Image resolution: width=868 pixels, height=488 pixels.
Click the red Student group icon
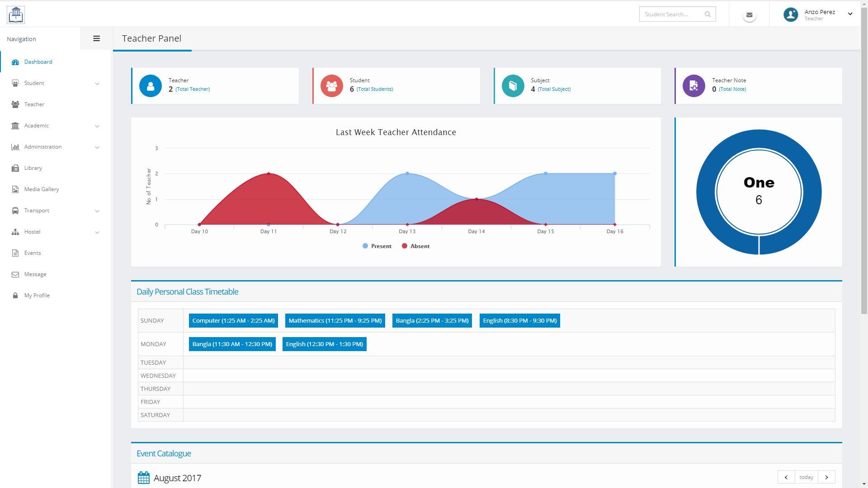[x=331, y=86]
